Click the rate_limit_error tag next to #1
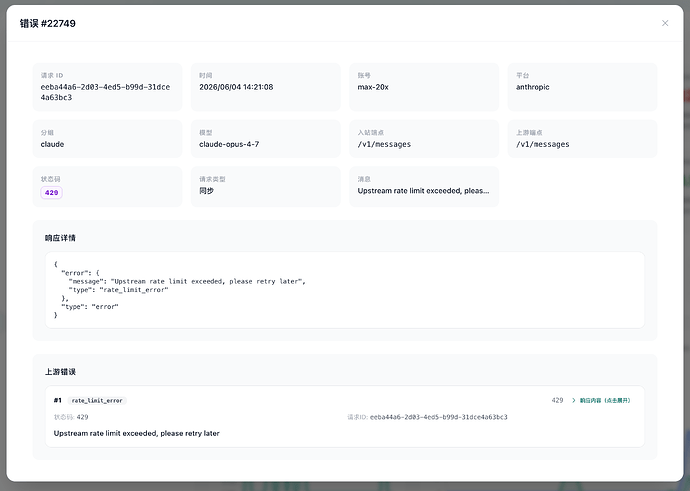Viewport: 690px width, 491px height. pos(97,400)
